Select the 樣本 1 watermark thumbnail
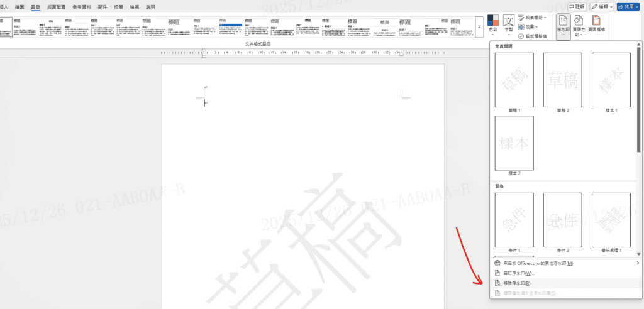The image size is (644, 309). [611, 80]
